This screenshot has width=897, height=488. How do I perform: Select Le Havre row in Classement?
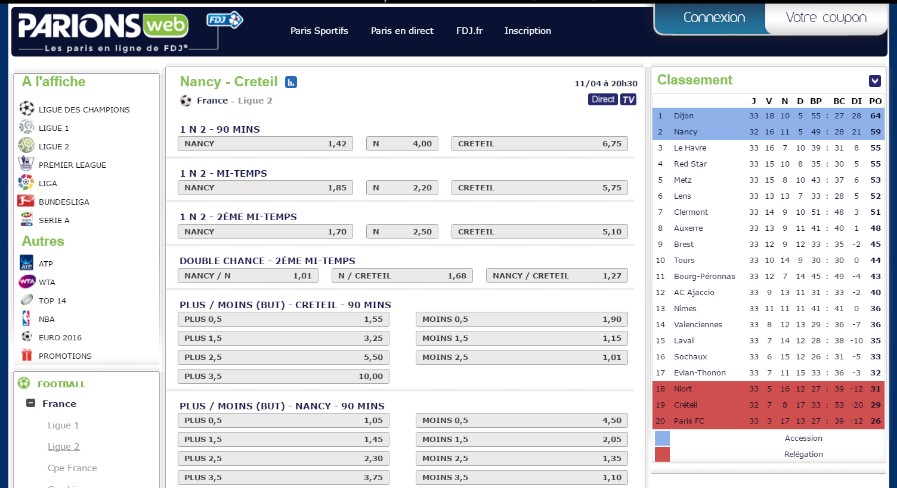point(768,148)
